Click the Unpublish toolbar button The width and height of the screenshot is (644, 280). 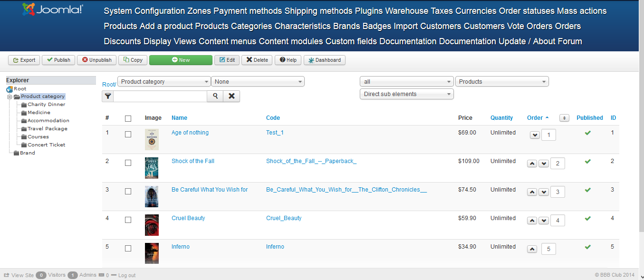click(96, 60)
